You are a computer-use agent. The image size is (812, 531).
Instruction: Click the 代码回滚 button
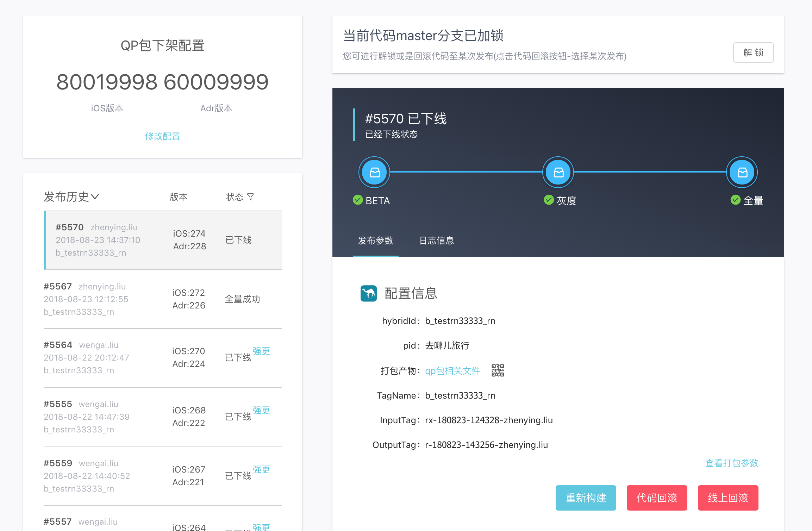[x=657, y=498]
